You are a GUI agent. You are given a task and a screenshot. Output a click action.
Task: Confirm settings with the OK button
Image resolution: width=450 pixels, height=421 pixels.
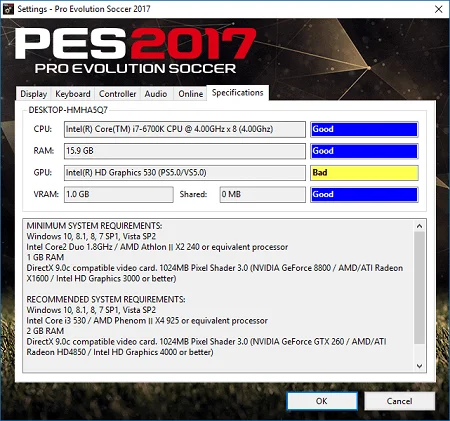pos(322,401)
